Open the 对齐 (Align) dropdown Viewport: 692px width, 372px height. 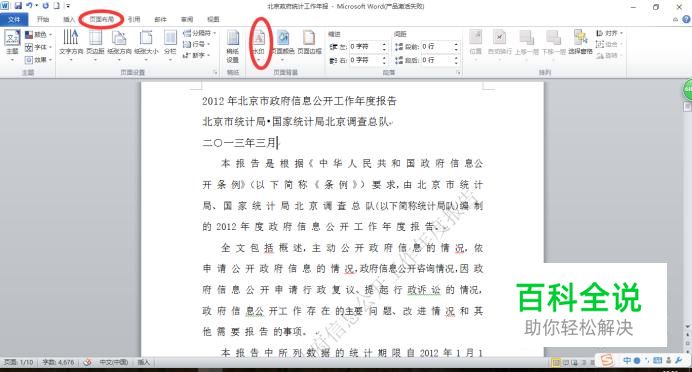[609, 33]
